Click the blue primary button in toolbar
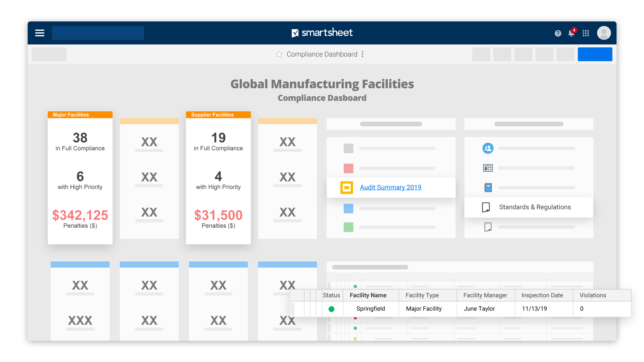The height and width of the screenshot is (362, 644). coord(595,54)
